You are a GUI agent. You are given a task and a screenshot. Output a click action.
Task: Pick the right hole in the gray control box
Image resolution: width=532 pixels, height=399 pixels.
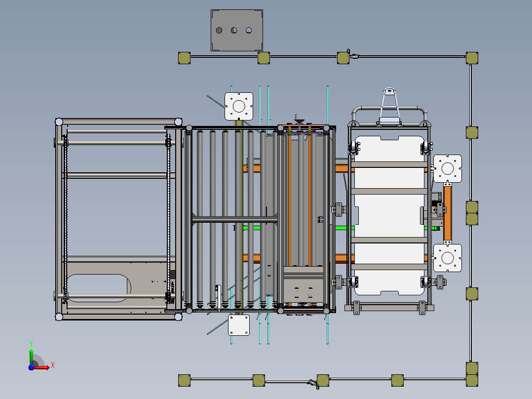[x=249, y=31]
